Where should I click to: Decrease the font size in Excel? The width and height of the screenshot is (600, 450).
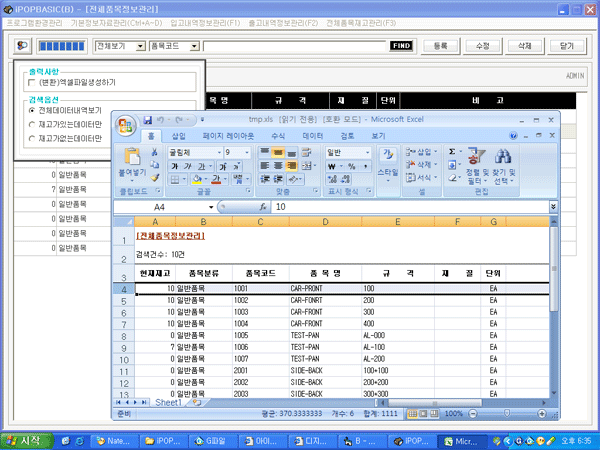pos(236,166)
